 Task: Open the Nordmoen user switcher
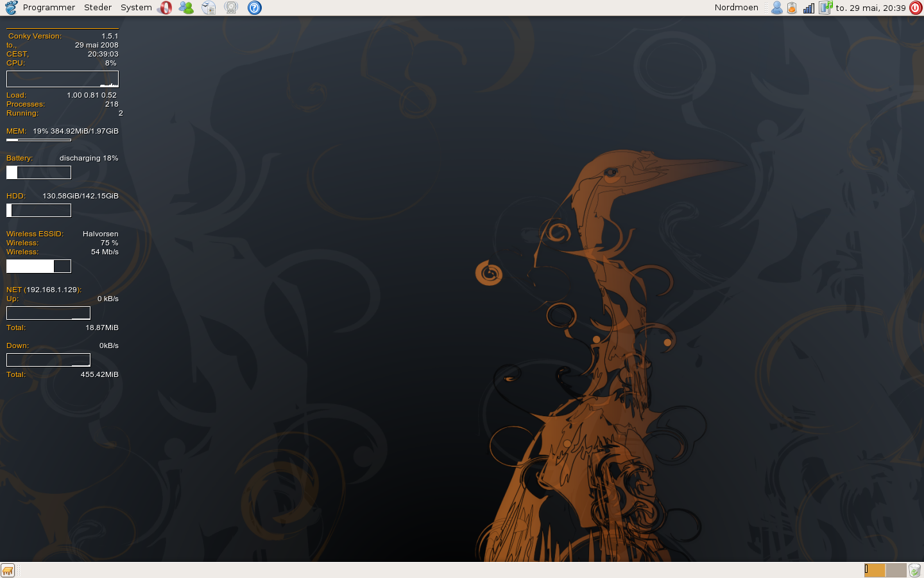pos(737,8)
